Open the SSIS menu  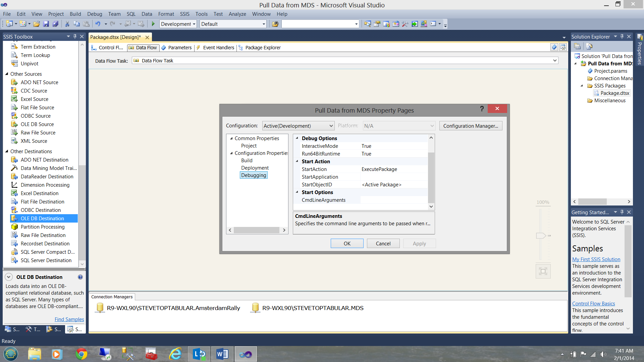(x=184, y=14)
